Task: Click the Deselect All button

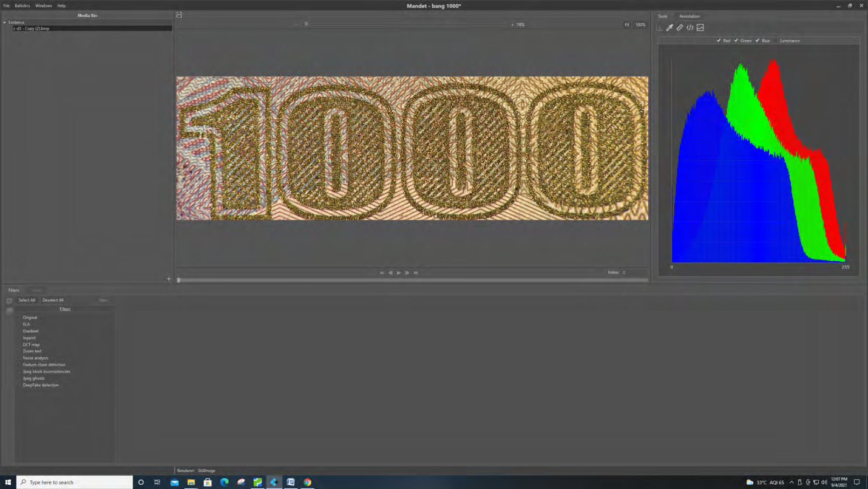Action: (53, 300)
